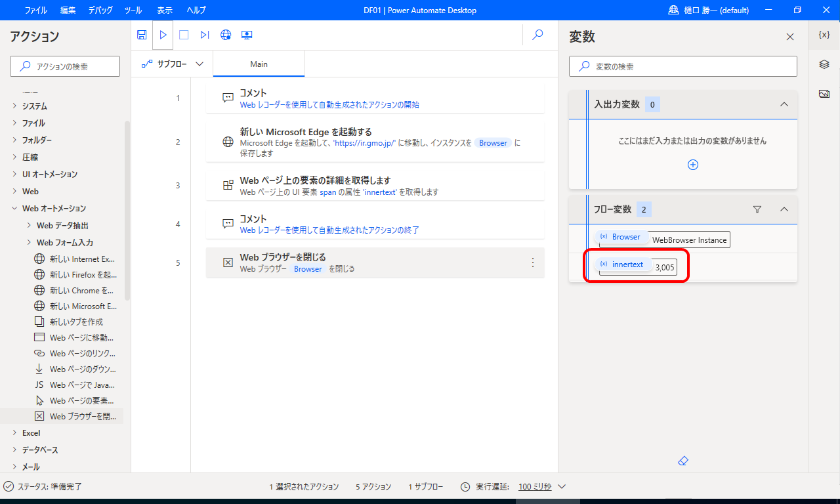Add a new input/output variable plus icon
Image resolution: width=840 pixels, height=504 pixels.
[692, 165]
